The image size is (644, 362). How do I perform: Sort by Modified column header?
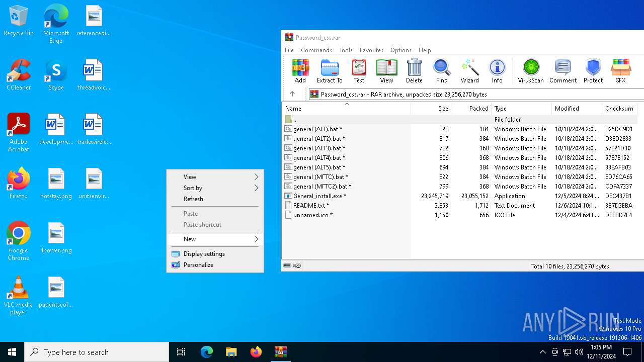pos(577,109)
